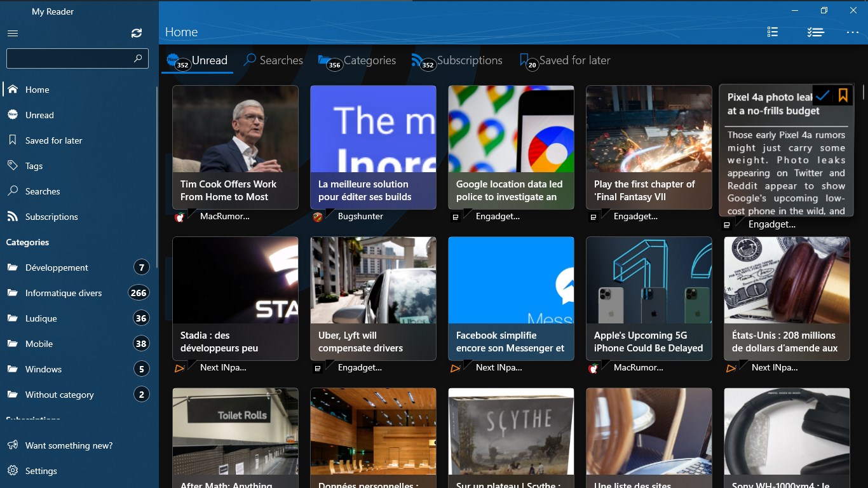Click Next INpact icon under Facebook Messenger article

456,368
